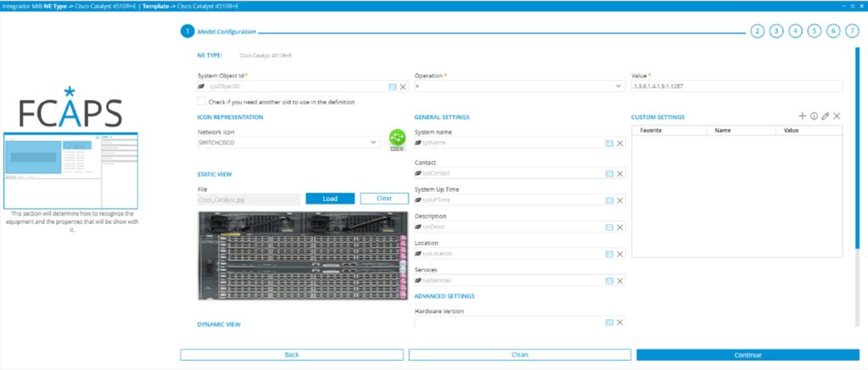Click the vertical scrollbar on the right
Image resolution: width=868 pixels, height=370 pixels.
pos(858,147)
